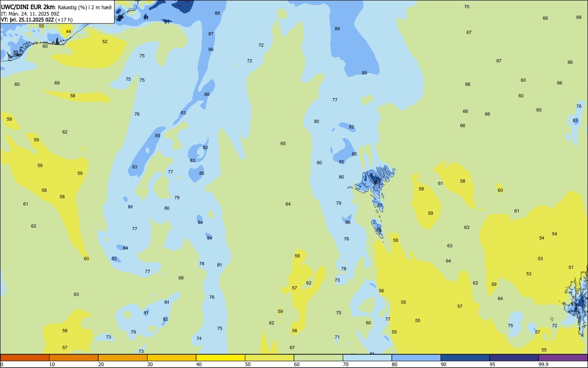Pick the purple legend swatch above 99.9
588x368 pixels.
pyautogui.click(x=563, y=357)
